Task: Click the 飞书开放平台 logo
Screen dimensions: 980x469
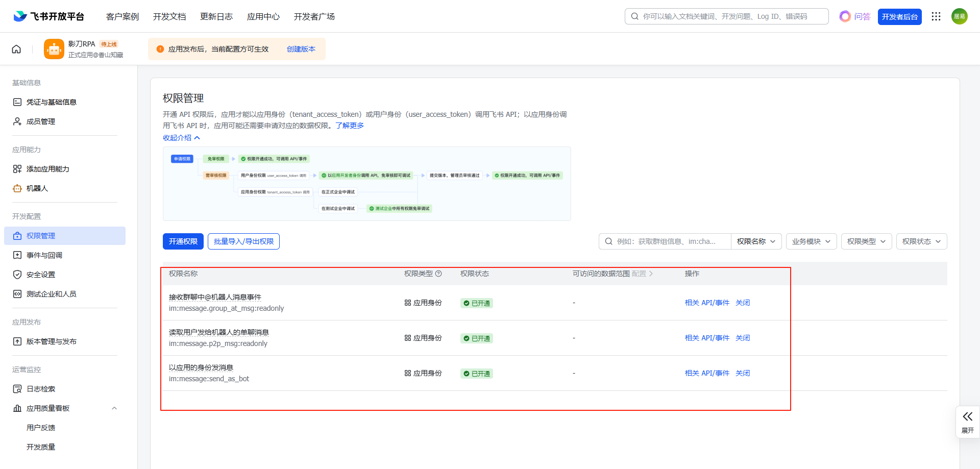Action: point(49,16)
